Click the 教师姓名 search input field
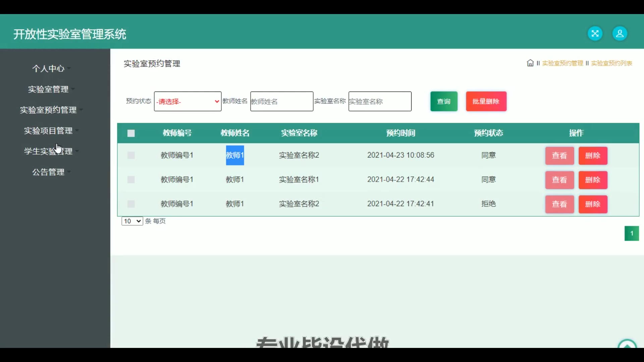This screenshot has height=362, width=644. point(281,101)
